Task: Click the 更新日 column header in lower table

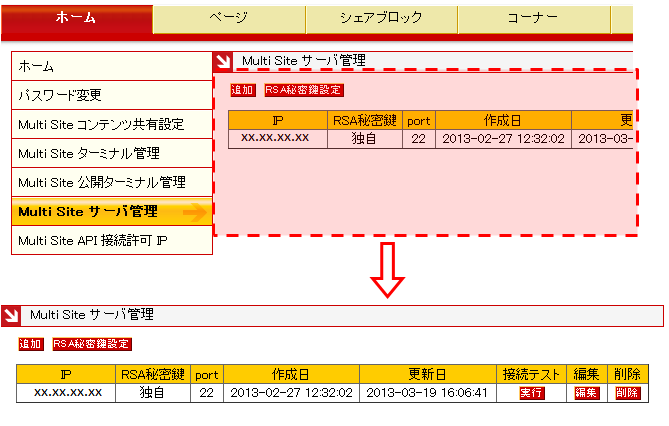Action: click(x=428, y=374)
